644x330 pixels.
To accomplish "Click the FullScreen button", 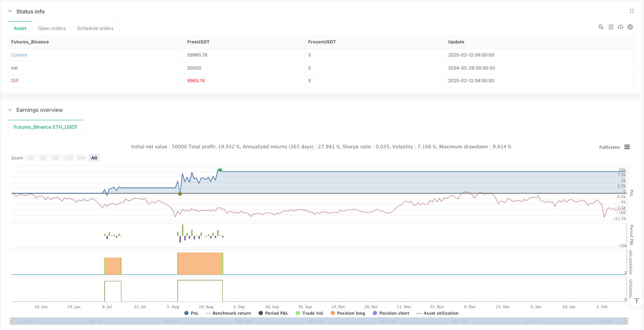I will pyautogui.click(x=609, y=147).
